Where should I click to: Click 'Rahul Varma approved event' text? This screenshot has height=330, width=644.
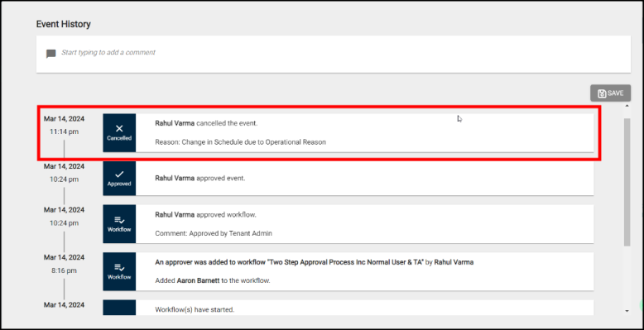point(200,179)
